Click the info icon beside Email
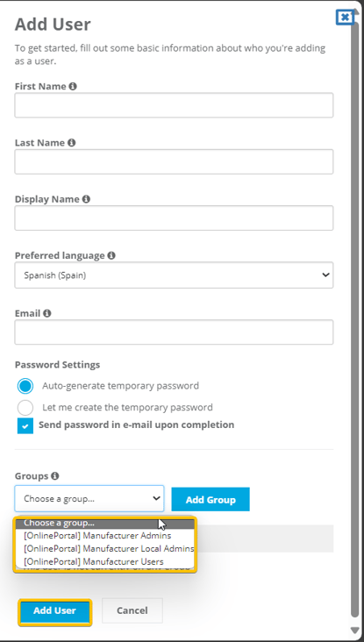 [47, 313]
